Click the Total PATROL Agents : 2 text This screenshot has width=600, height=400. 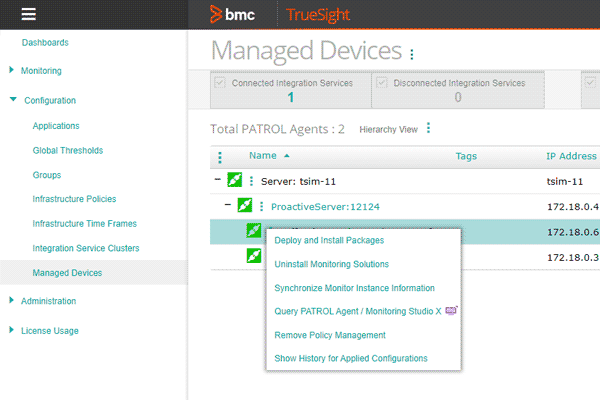pos(277,129)
